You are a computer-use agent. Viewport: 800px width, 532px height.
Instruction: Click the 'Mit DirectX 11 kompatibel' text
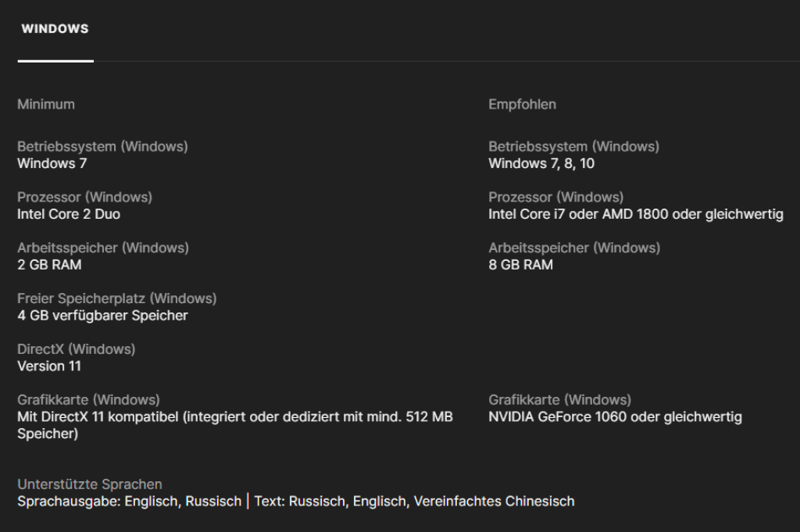[x=98, y=417]
